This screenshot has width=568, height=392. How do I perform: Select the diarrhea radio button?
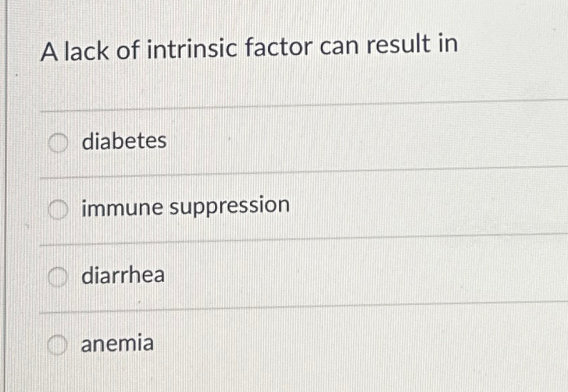point(58,278)
